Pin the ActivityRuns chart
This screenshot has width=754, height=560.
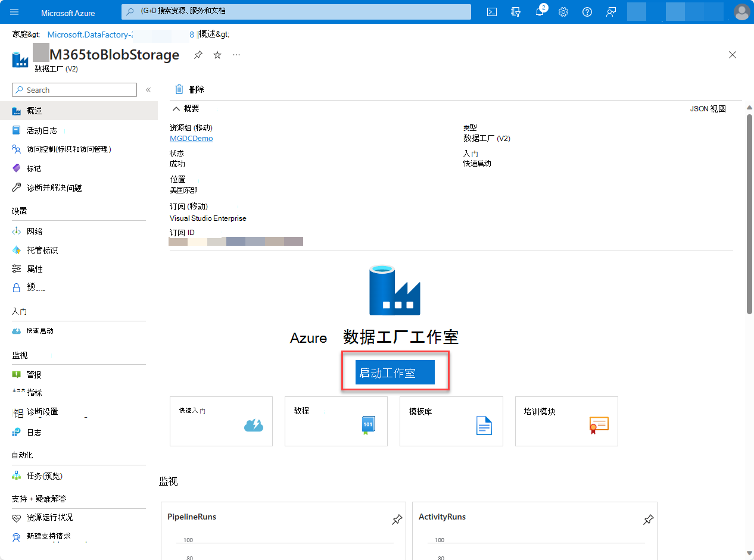(x=648, y=520)
